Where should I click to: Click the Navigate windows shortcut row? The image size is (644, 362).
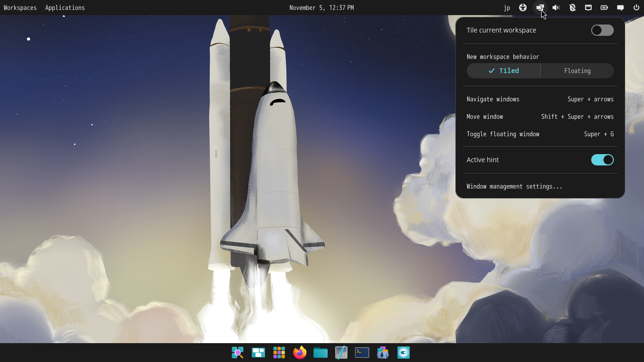pos(540,99)
